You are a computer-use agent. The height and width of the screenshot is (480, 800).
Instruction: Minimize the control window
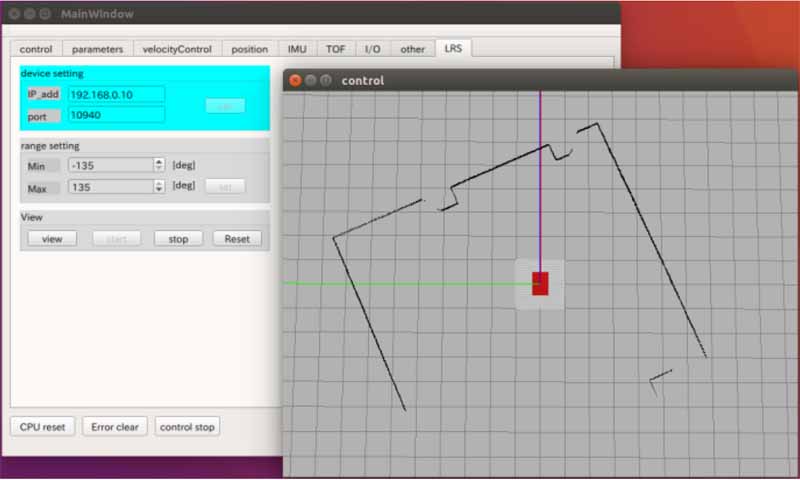click(x=310, y=81)
